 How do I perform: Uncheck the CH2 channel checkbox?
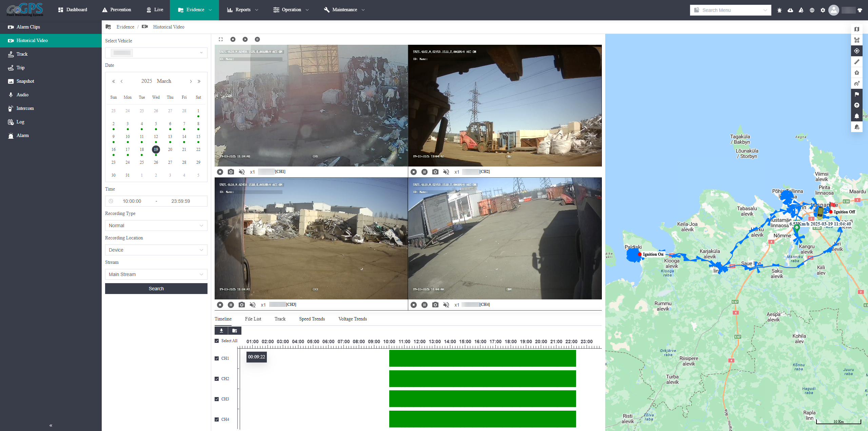pyautogui.click(x=217, y=379)
